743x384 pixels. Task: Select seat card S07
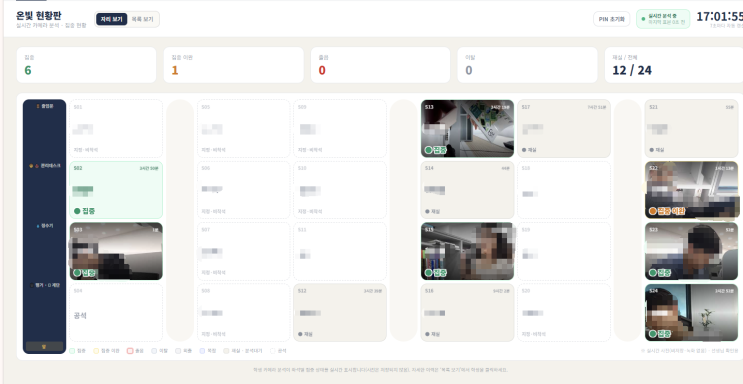(244, 251)
